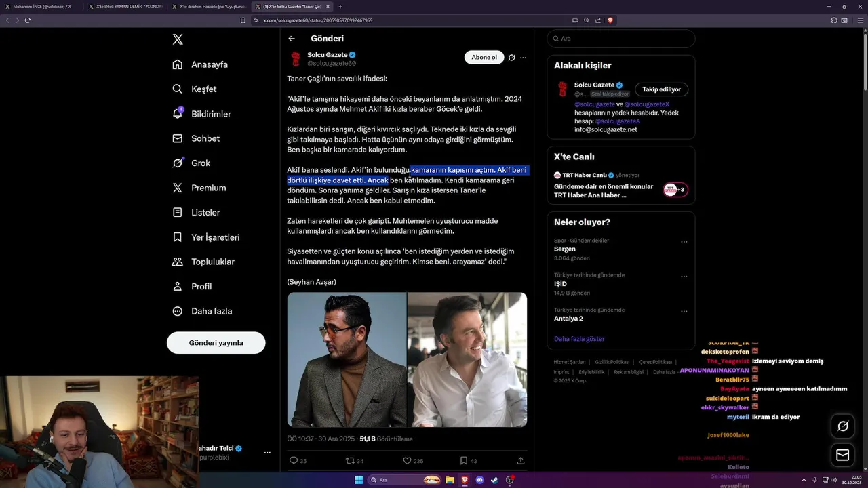The height and width of the screenshot is (488, 868).
Task: Click Takip ediliyor button for Solcu Gazete
Action: click(661, 89)
